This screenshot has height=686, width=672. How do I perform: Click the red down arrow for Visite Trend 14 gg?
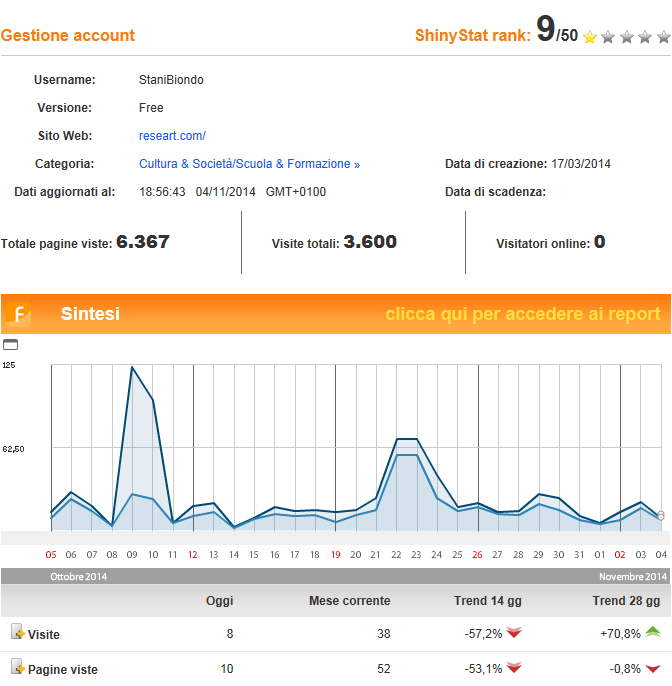[515, 633]
